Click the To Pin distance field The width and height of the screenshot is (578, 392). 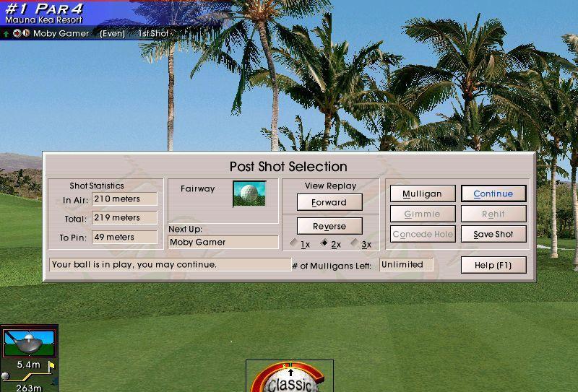click(x=124, y=237)
